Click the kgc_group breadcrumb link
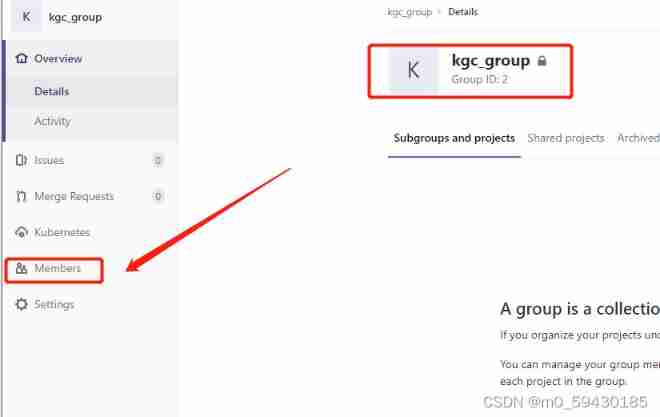This screenshot has height=417, width=660. (x=410, y=12)
